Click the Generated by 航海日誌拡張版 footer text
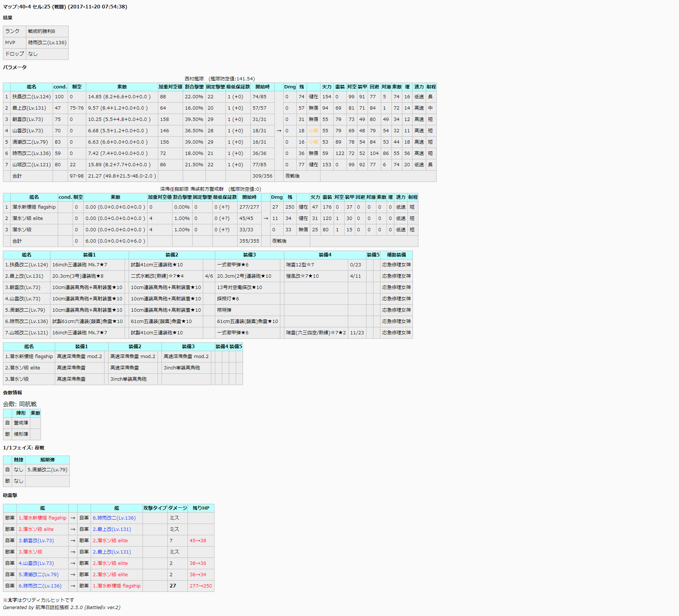 point(61,608)
